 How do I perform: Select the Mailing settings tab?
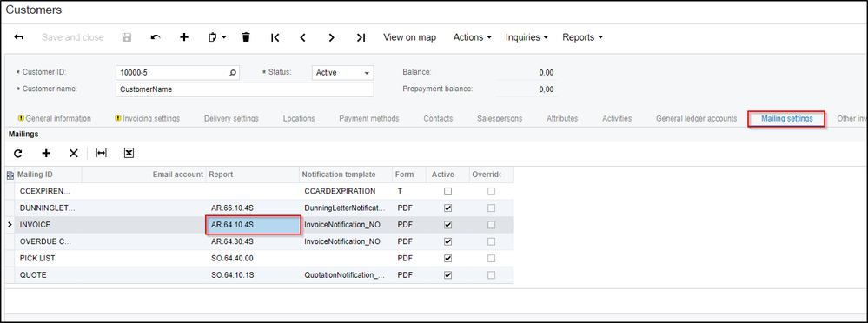click(786, 118)
